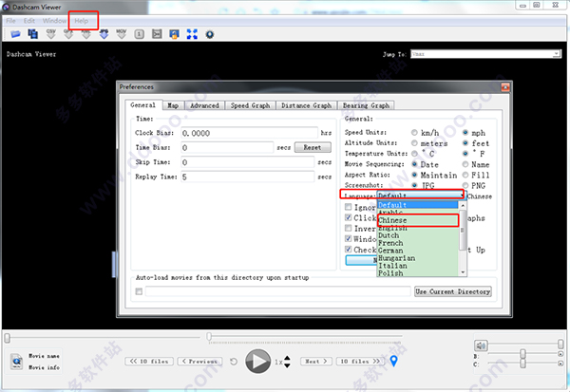
Task: Set aspect ratio to Maintain
Action: coord(414,175)
